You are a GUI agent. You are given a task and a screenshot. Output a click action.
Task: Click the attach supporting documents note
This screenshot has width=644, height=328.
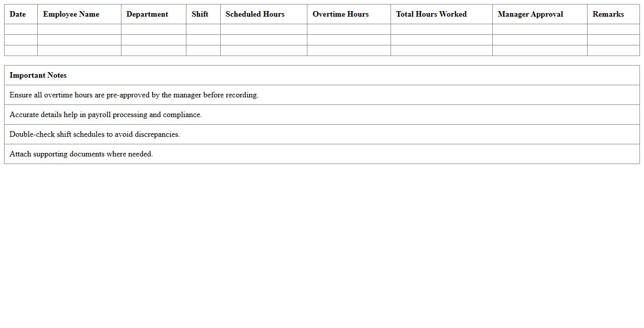pyautogui.click(x=81, y=154)
